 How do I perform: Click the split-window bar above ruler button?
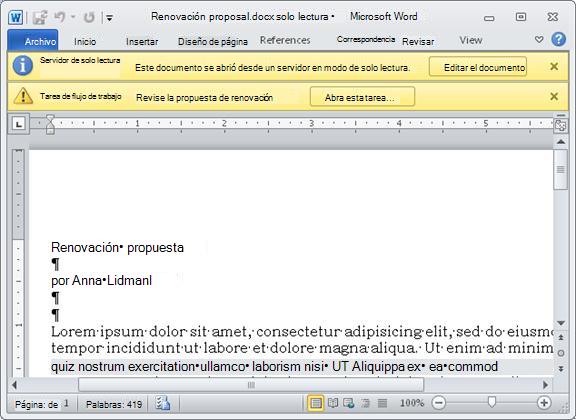point(561,115)
